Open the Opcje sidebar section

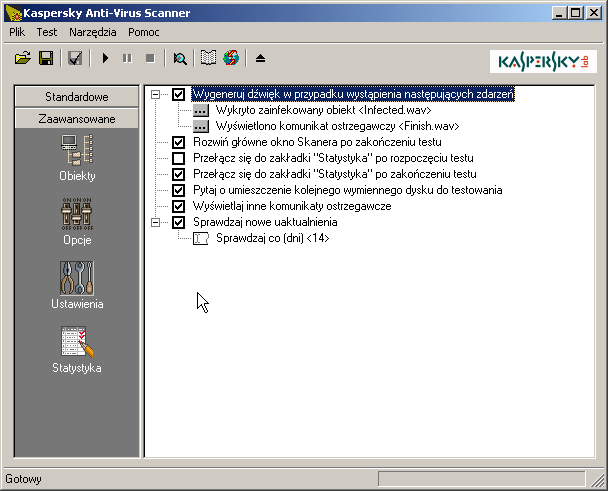point(77,221)
